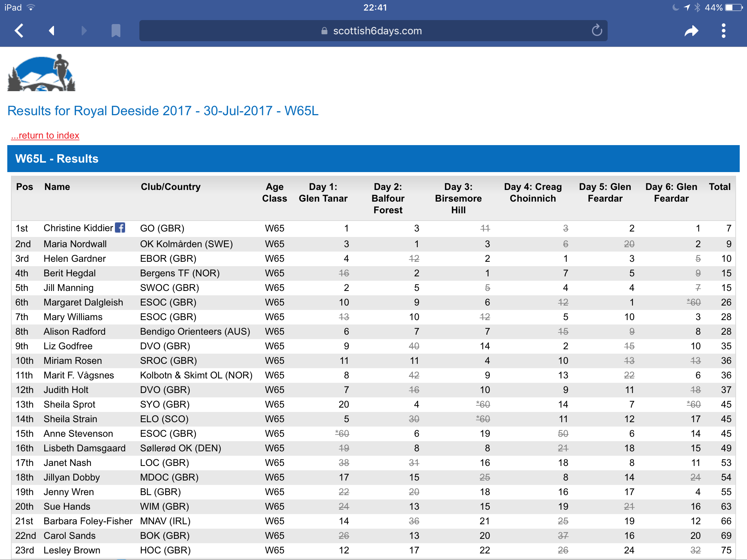Screen dimensions: 747x560
Task: Tap the bookmark ribbon icon
Action: 116,31
